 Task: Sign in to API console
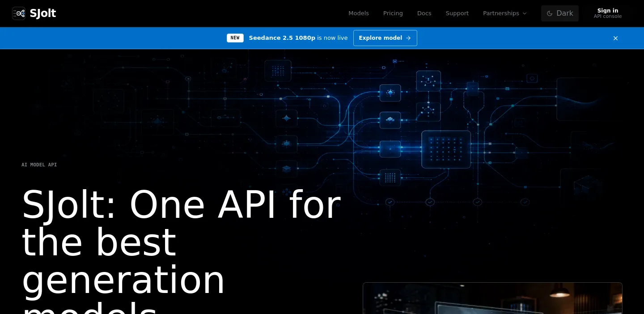(608, 13)
